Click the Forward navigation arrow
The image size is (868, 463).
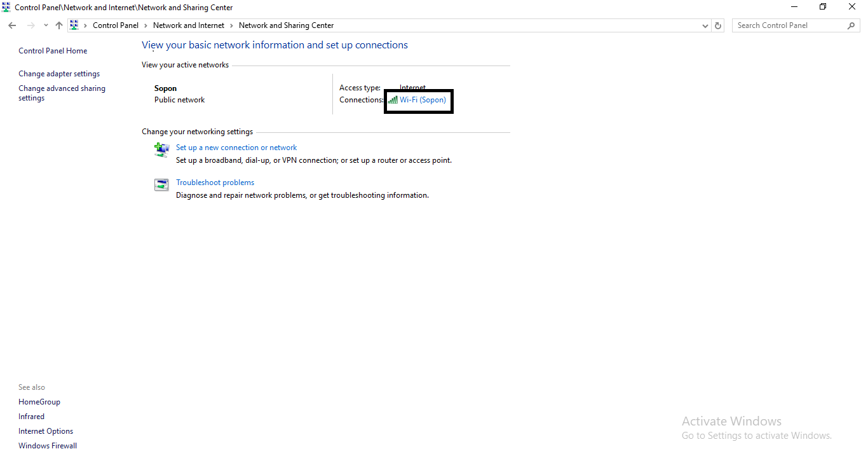tap(31, 25)
